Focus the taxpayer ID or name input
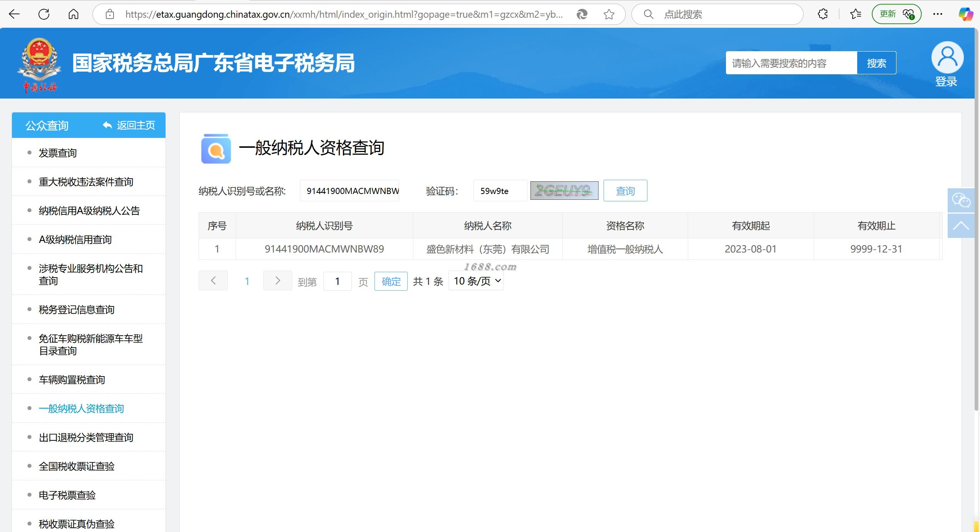This screenshot has width=980, height=532. [350, 191]
